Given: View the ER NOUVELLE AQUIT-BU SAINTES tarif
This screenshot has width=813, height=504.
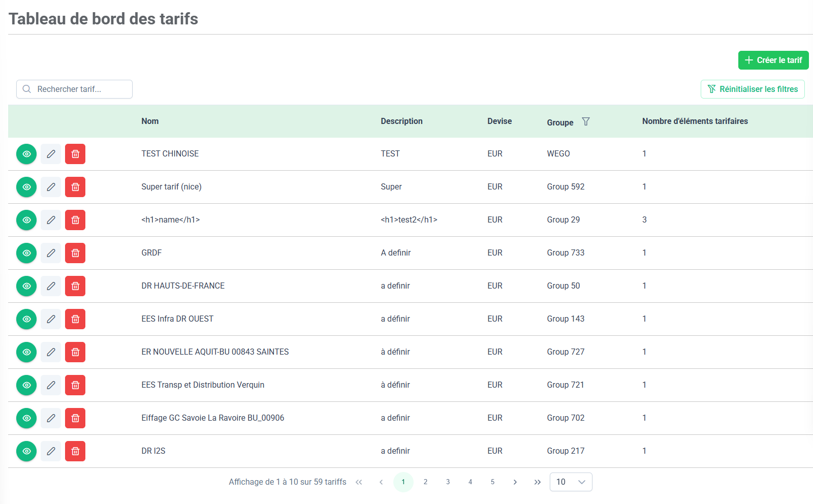Looking at the screenshot, I should click(x=26, y=352).
